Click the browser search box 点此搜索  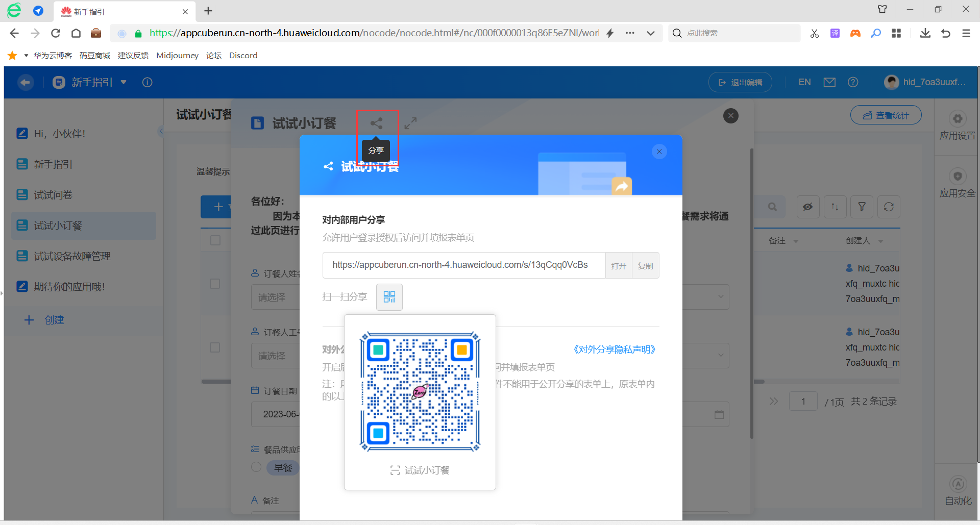734,33
